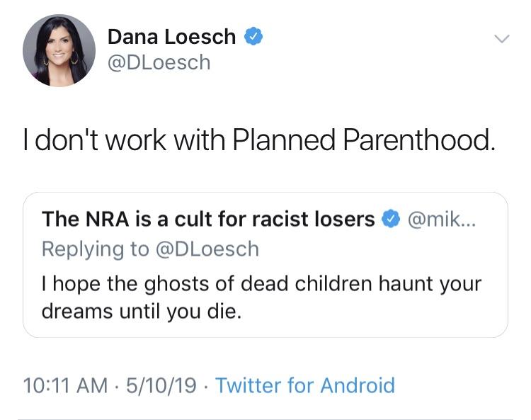Click the quoted tweet's verified badge
Image resolution: width=531 pixels, height=420 pixels.
(x=390, y=220)
